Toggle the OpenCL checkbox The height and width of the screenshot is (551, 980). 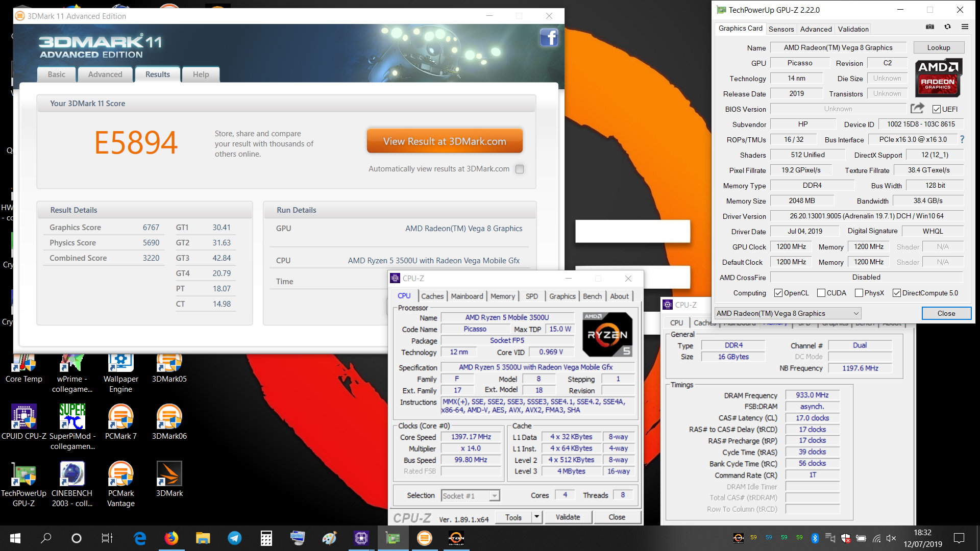(x=778, y=293)
